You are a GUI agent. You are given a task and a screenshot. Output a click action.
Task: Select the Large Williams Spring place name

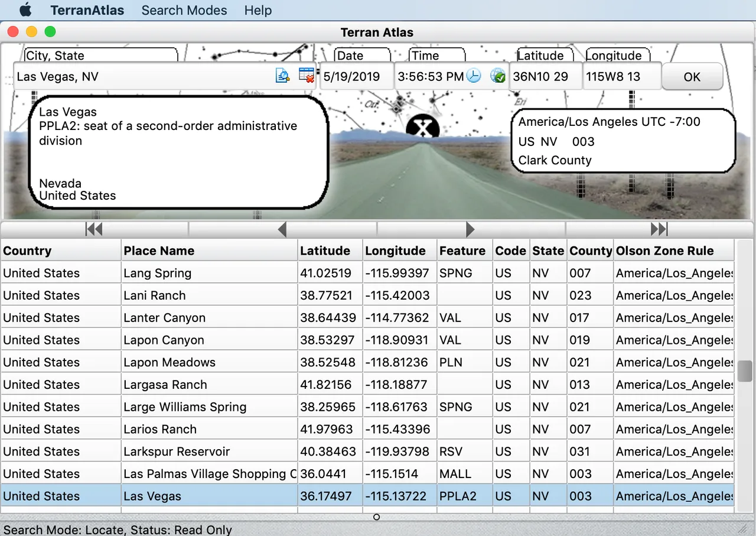(185, 407)
